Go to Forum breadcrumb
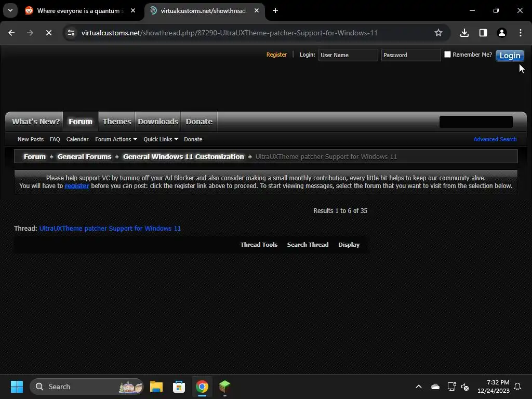 click(x=35, y=156)
